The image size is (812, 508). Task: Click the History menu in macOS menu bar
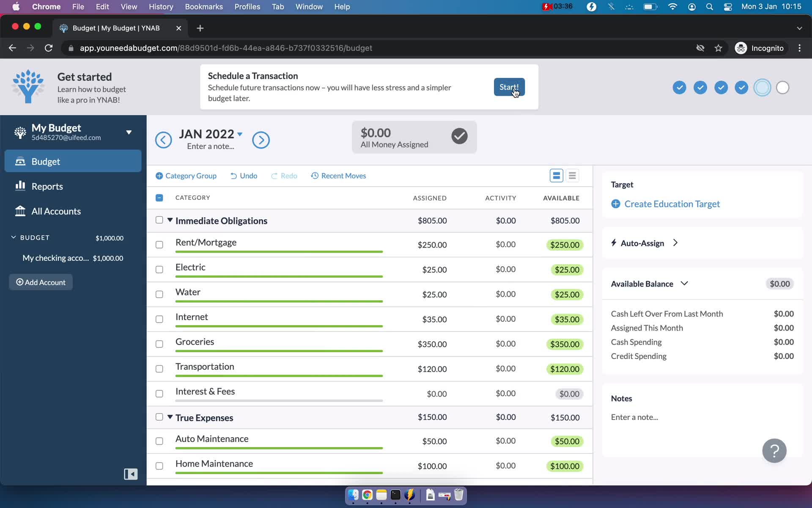click(161, 6)
